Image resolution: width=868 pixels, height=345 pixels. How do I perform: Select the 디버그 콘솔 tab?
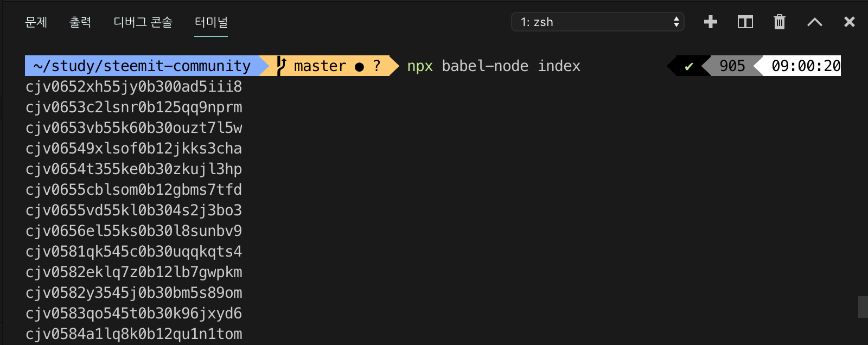[x=143, y=22]
